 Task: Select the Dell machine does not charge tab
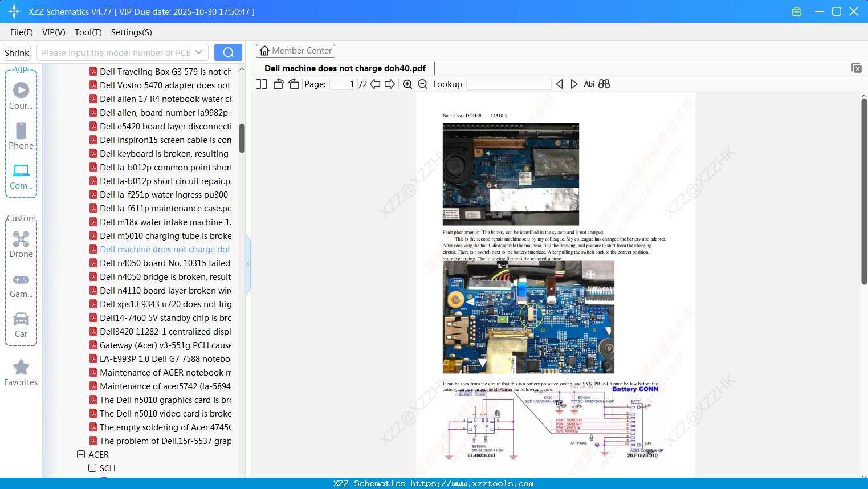(x=345, y=68)
